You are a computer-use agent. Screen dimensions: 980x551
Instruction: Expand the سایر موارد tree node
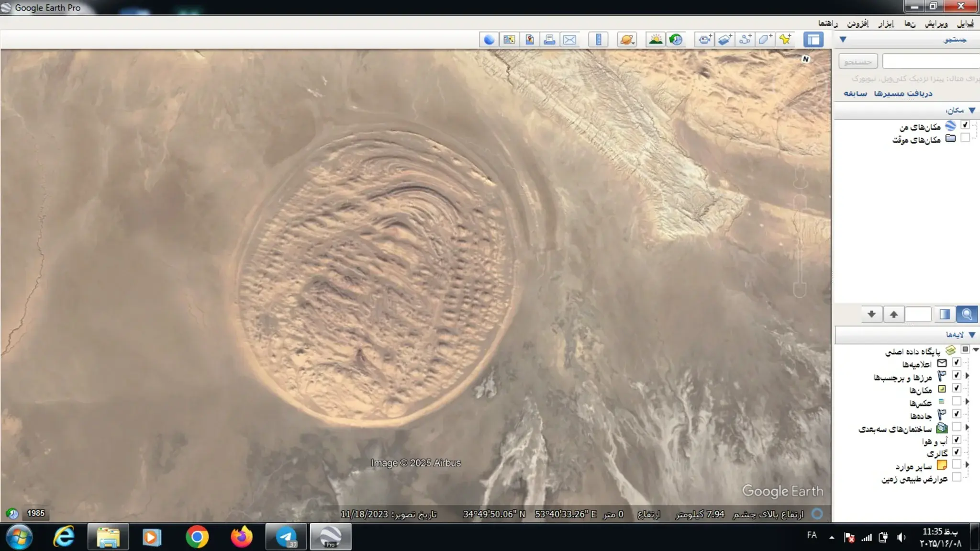tap(967, 464)
